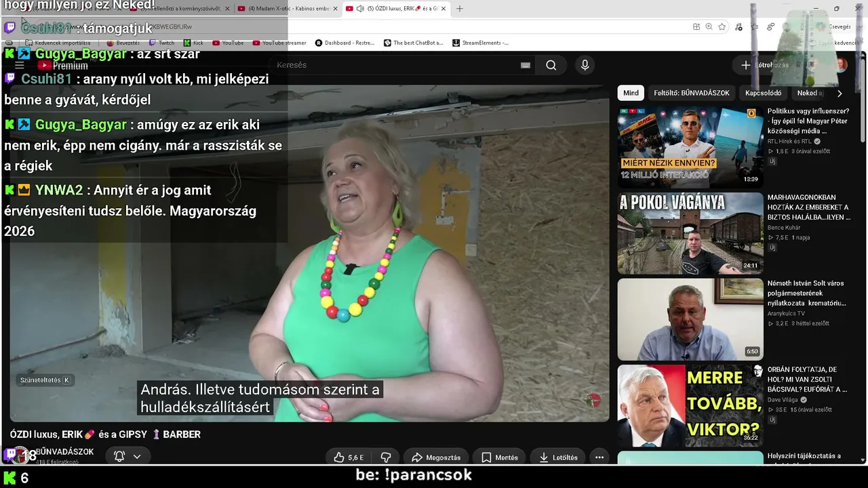Open the new browser tab plus button
The height and width of the screenshot is (488, 868).
click(x=460, y=9)
